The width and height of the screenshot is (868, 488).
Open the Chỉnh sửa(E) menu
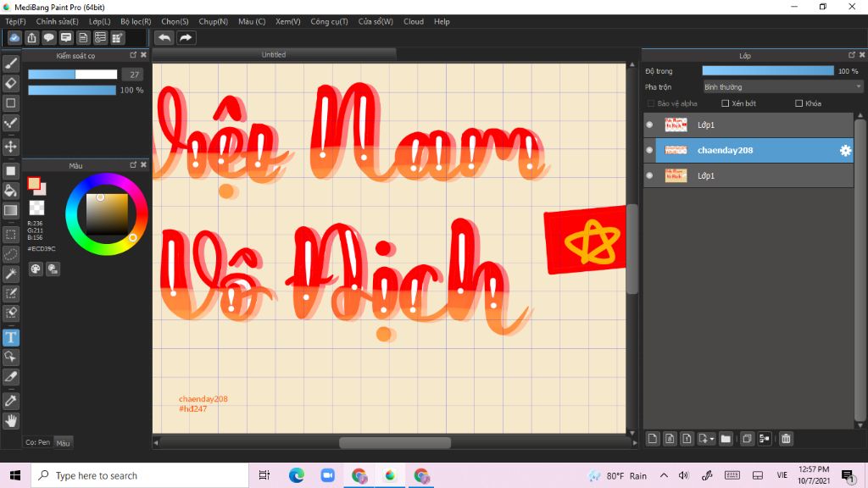57,21
